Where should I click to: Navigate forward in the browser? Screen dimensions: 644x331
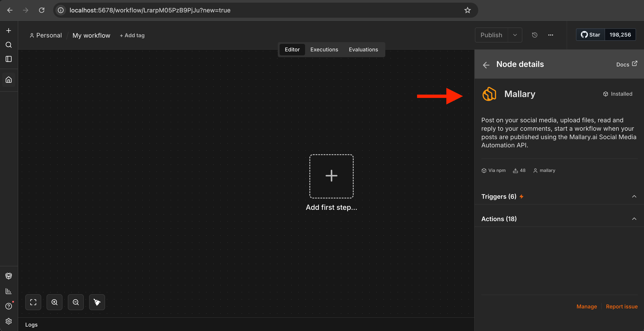click(x=25, y=10)
